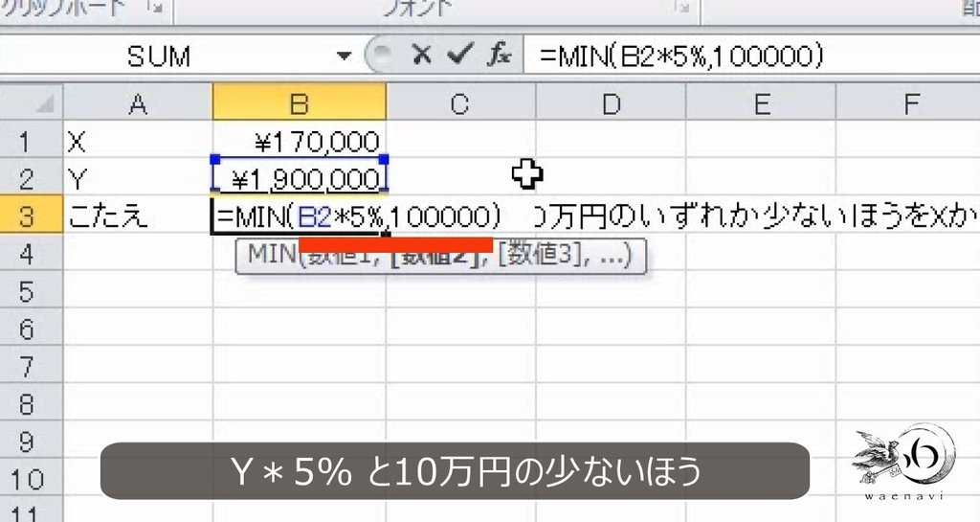This screenshot has width=980, height=522.
Task: Select column C header
Action: 460,103
